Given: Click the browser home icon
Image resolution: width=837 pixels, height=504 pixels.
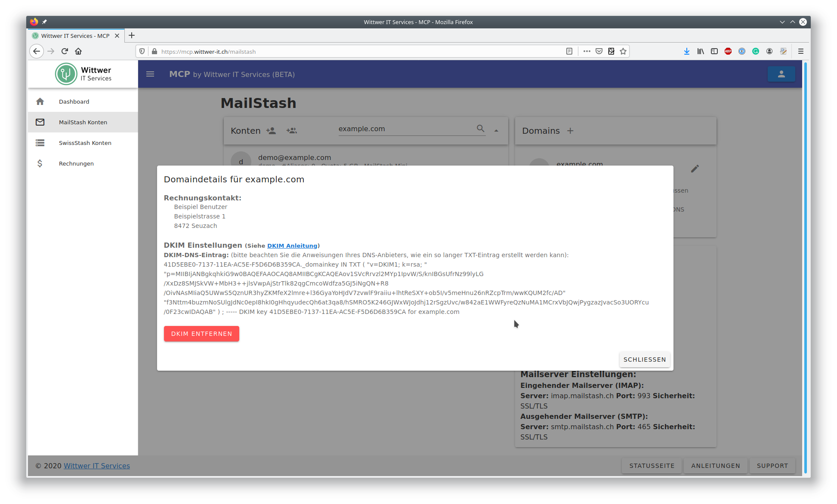Looking at the screenshot, I should click(x=78, y=51).
